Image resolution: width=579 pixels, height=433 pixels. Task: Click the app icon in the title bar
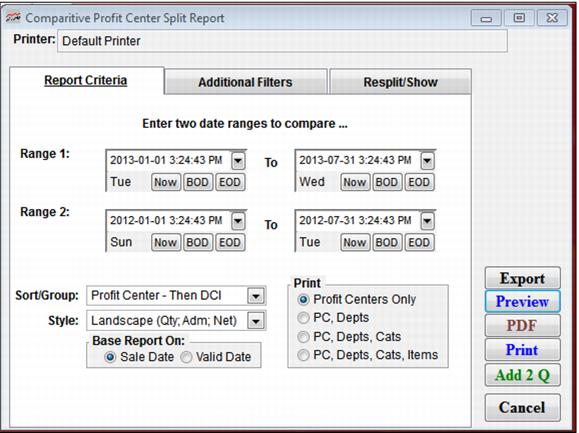pyautogui.click(x=13, y=17)
